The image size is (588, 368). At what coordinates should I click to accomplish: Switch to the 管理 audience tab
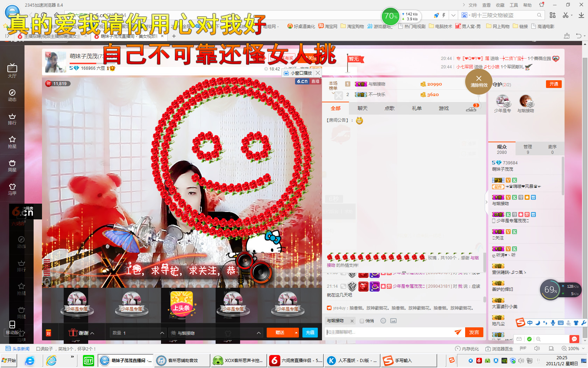click(528, 149)
